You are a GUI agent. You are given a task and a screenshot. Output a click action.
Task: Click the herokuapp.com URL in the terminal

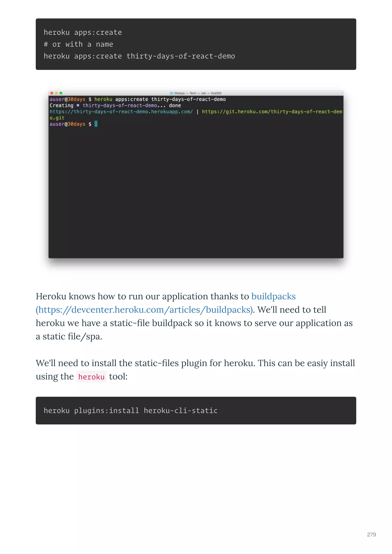click(121, 112)
